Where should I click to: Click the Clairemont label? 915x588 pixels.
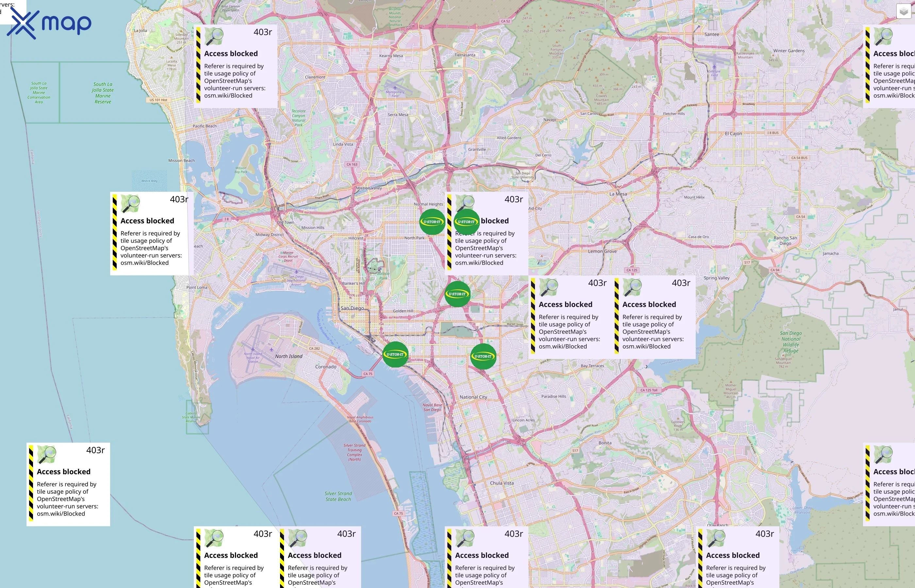315,77
